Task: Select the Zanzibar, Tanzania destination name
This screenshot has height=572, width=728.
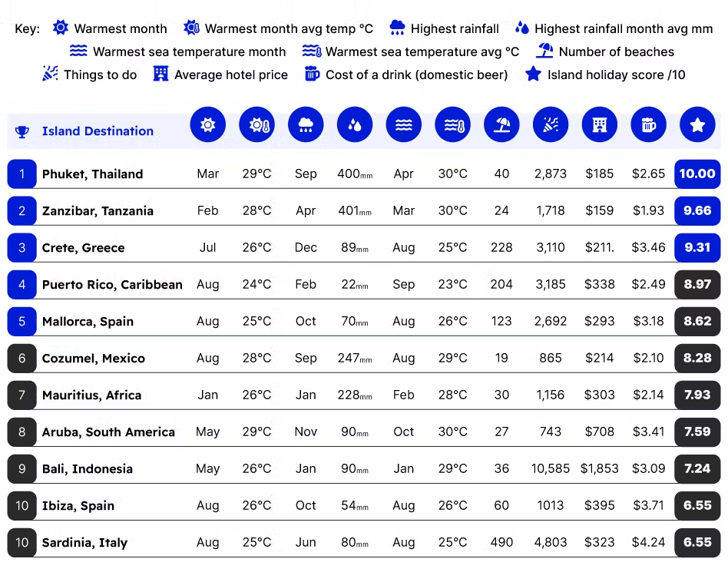Action: (98, 211)
